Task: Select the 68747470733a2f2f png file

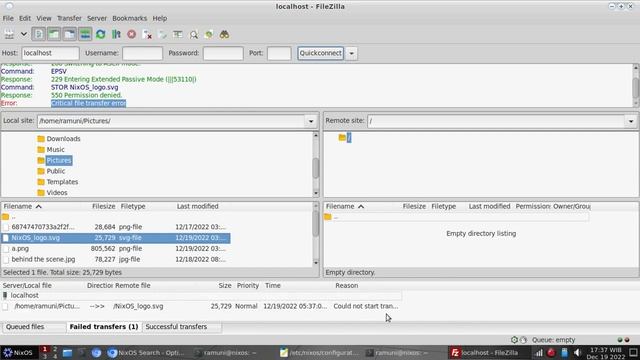Action: coord(116,227)
